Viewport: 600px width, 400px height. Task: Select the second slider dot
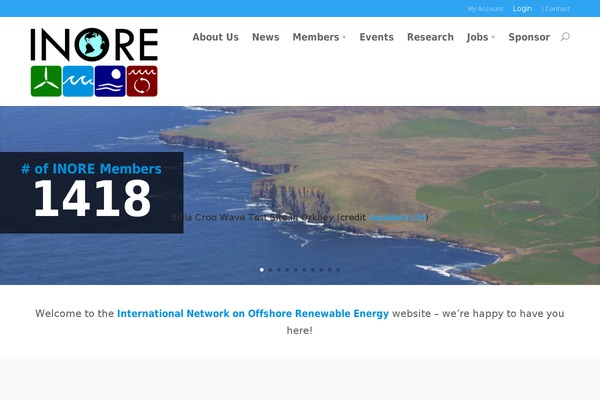tap(270, 269)
